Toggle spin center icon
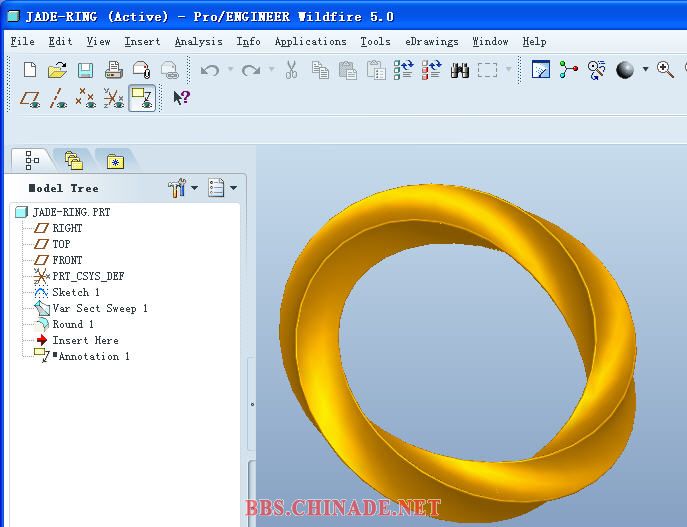This screenshot has height=527, width=687. [569, 70]
